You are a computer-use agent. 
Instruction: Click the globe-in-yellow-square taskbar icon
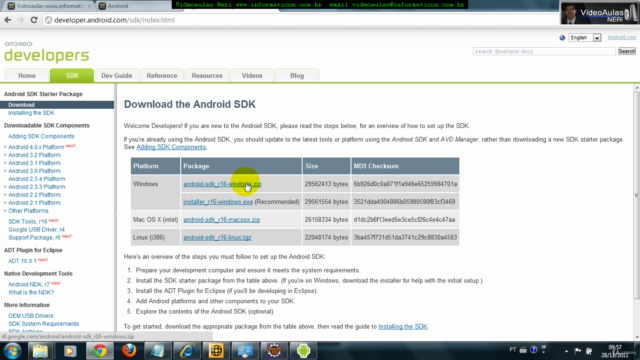tap(216, 351)
